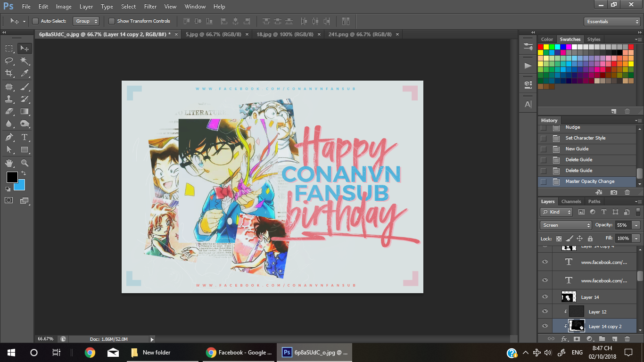Image resolution: width=644 pixels, height=362 pixels.
Task: Select the Zoom tool
Action: click(25, 163)
